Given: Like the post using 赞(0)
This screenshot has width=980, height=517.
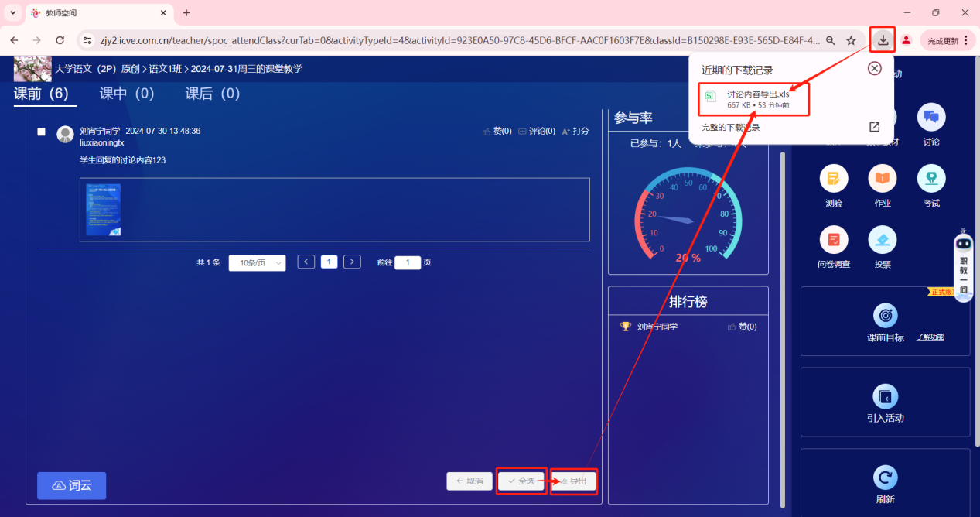Looking at the screenshot, I should [497, 132].
